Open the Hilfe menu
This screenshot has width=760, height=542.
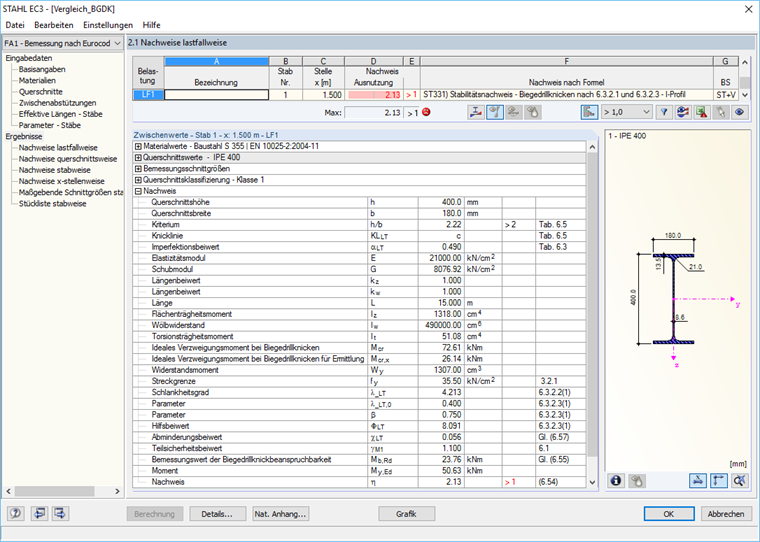click(151, 25)
